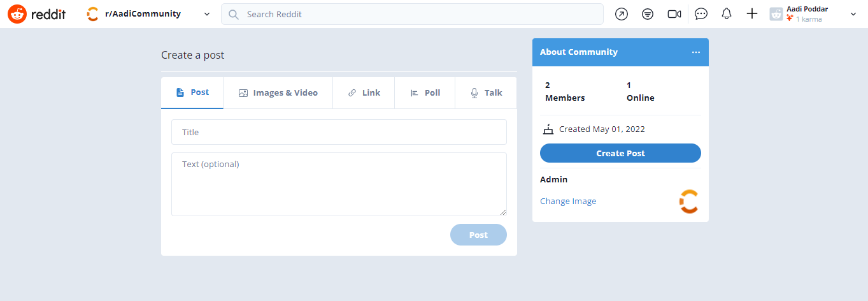The height and width of the screenshot is (301, 868).
Task: Click the user avatar next to Aadi Poddar
Action: click(x=776, y=14)
